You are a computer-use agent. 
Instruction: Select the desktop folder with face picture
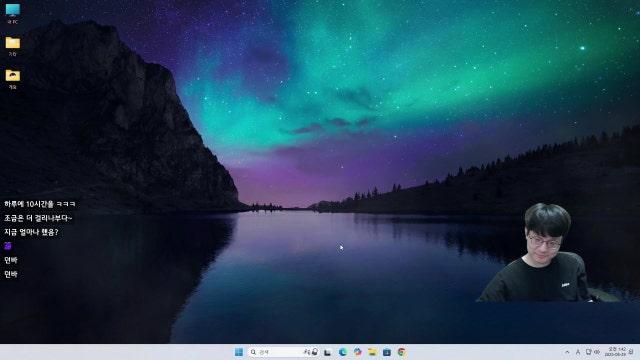[13, 79]
